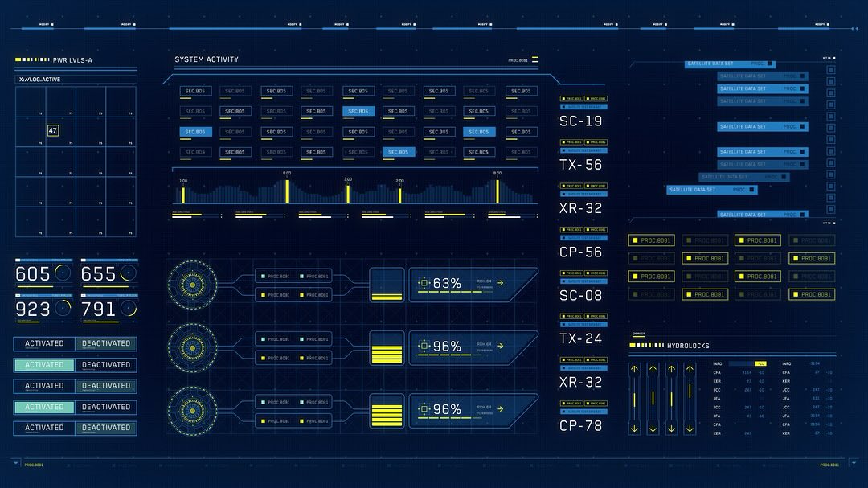
Task: Click the TX-56 label
Action: click(x=581, y=165)
